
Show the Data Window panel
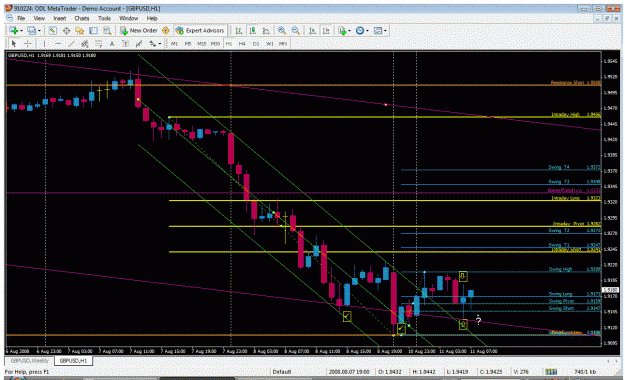(x=66, y=31)
